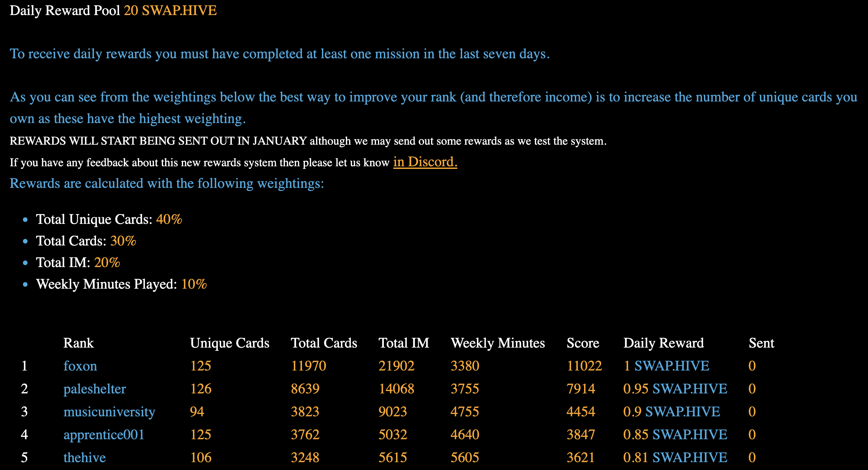Select musicuniversity's score 4454
868x470 pixels.
580,412
